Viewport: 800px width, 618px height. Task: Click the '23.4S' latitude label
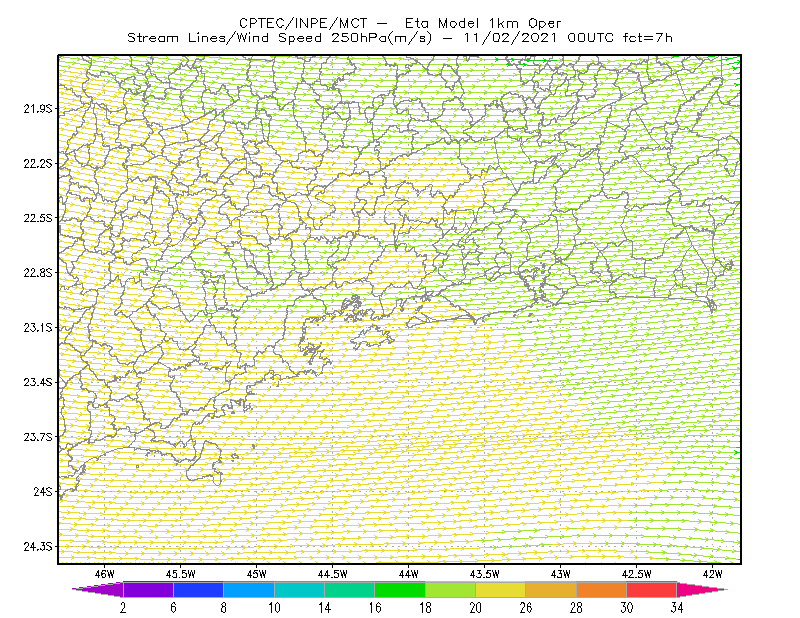click(x=38, y=382)
